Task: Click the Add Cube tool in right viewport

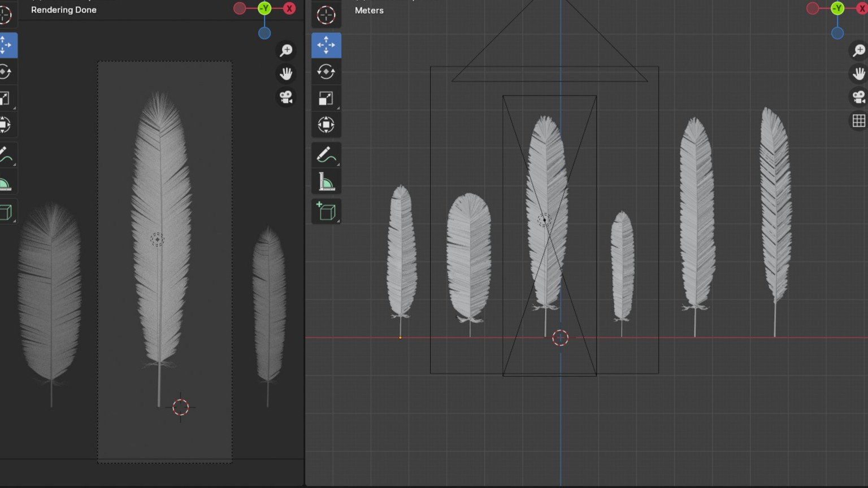Action: pyautogui.click(x=326, y=211)
